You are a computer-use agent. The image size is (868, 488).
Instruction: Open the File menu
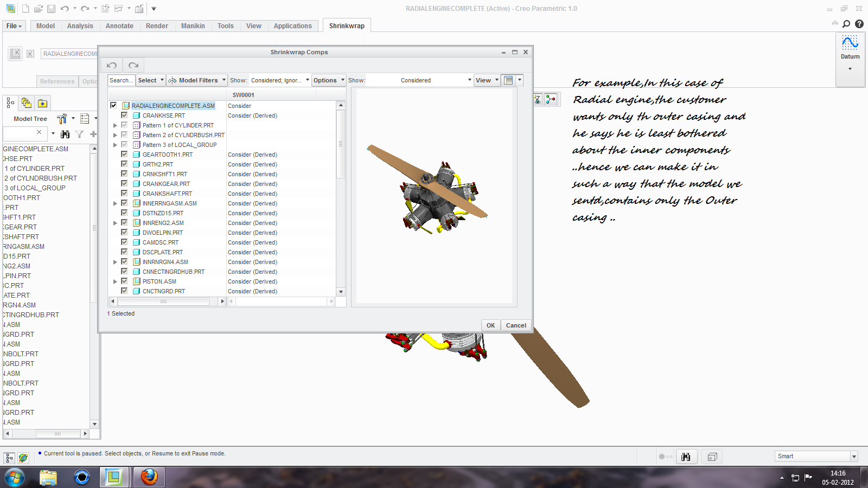[x=14, y=26]
